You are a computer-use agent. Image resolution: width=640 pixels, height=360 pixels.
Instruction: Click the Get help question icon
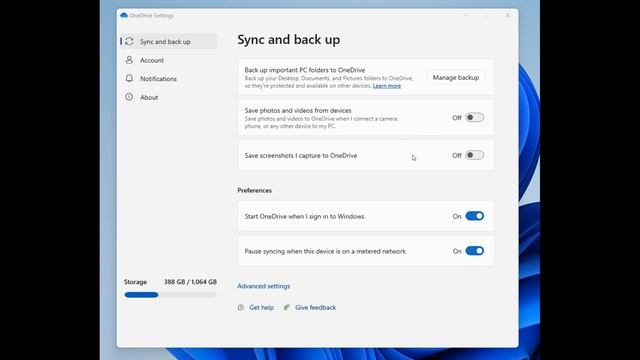click(x=241, y=307)
